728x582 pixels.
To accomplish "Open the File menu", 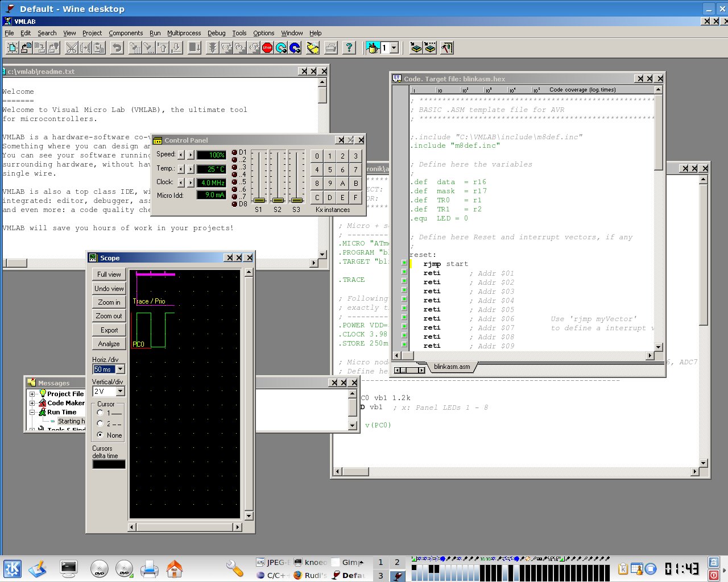I will coord(9,33).
